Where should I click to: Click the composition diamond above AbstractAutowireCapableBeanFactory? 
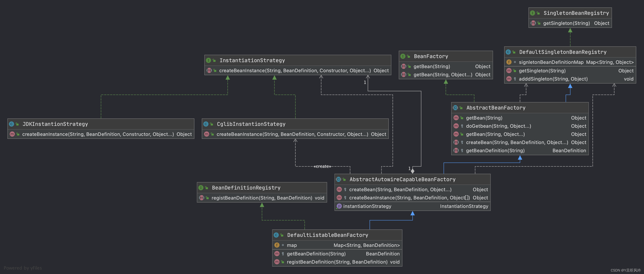point(413,171)
